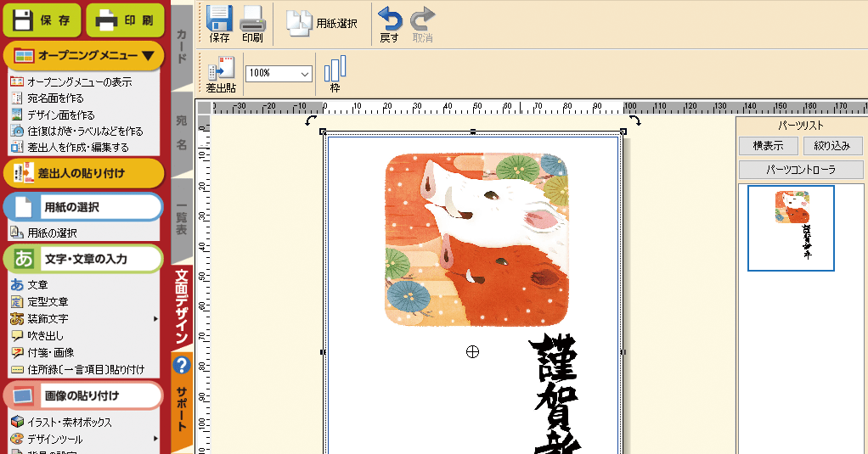This screenshot has height=454, width=868.
Task: Click the デザインツール palette icon
Action: click(17, 439)
